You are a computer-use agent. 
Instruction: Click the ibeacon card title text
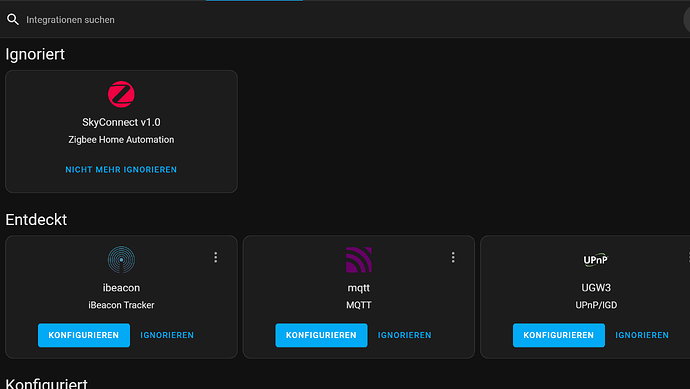(x=121, y=288)
